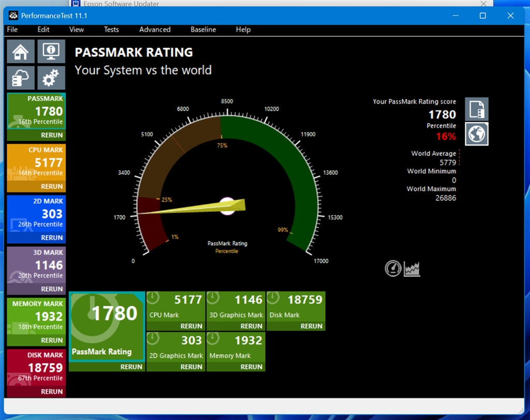Click RERUN under bottom Disk Mark tile
530x420 pixels.
coord(311,326)
